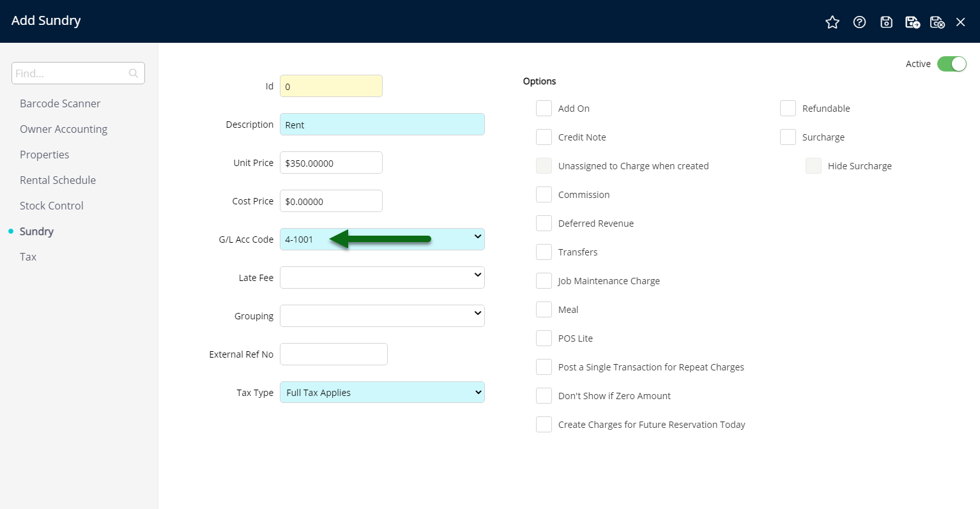Open the G/L Acc Code dropdown
Viewport: 980px width, 509px height.
382,239
